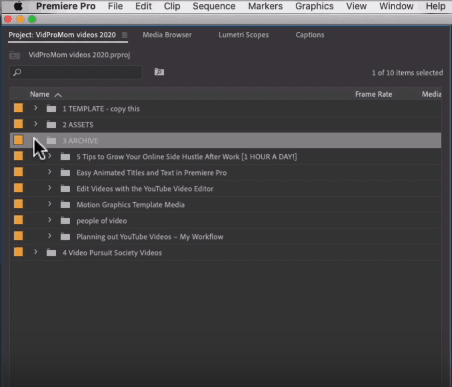Click the orange label swatch of 3 ARCHIVE bin

pyautogui.click(x=19, y=140)
